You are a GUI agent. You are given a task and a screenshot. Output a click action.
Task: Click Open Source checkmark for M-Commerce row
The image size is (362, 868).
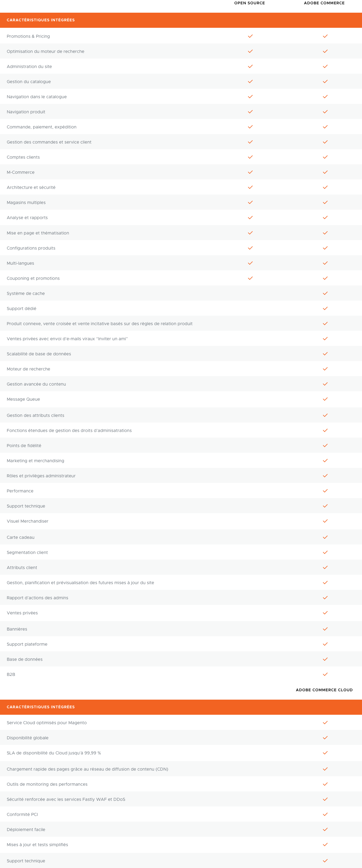(x=250, y=172)
